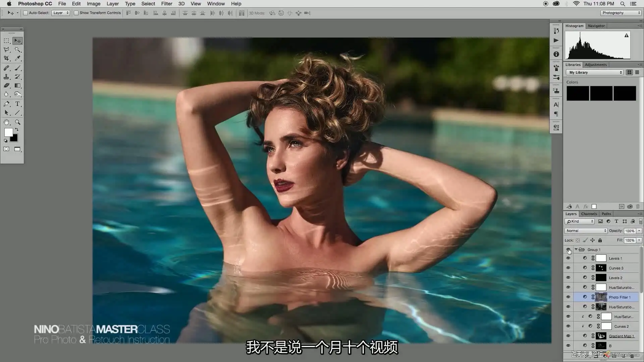Hide the Gradient Map 1 layer
Viewport: 644px width, 362px height.
pos(568,336)
